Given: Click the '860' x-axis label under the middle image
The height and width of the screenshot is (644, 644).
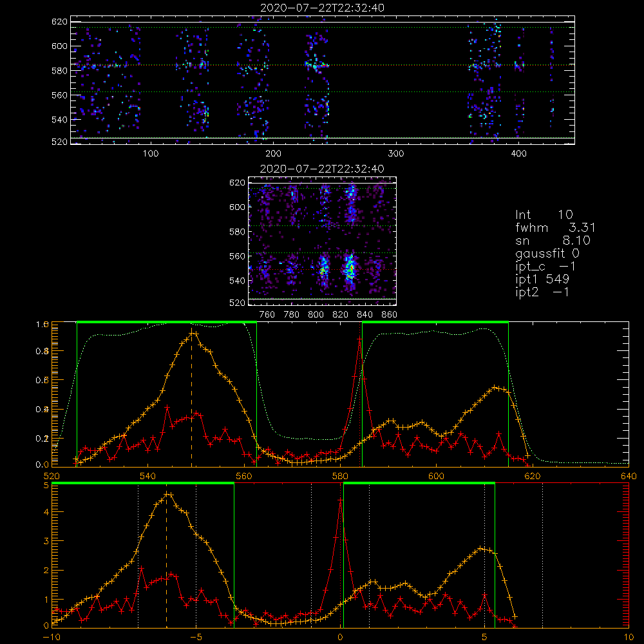Looking at the screenshot, I should point(389,315).
